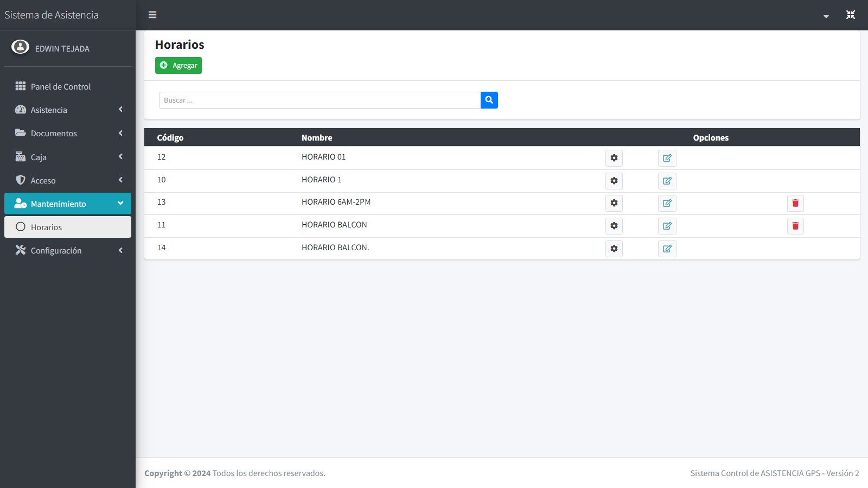The width and height of the screenshot is (868, 488).
Task: Open settings gear for HORARIO 01
Action: [x=614, y=158]
